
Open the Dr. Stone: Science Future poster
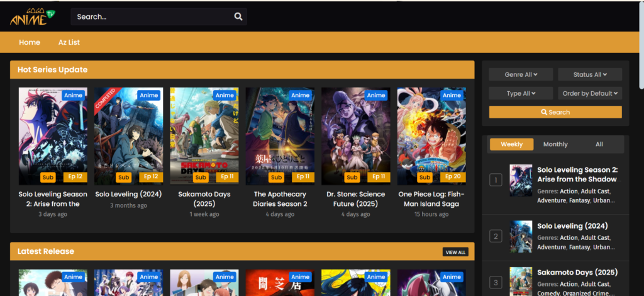356,136
